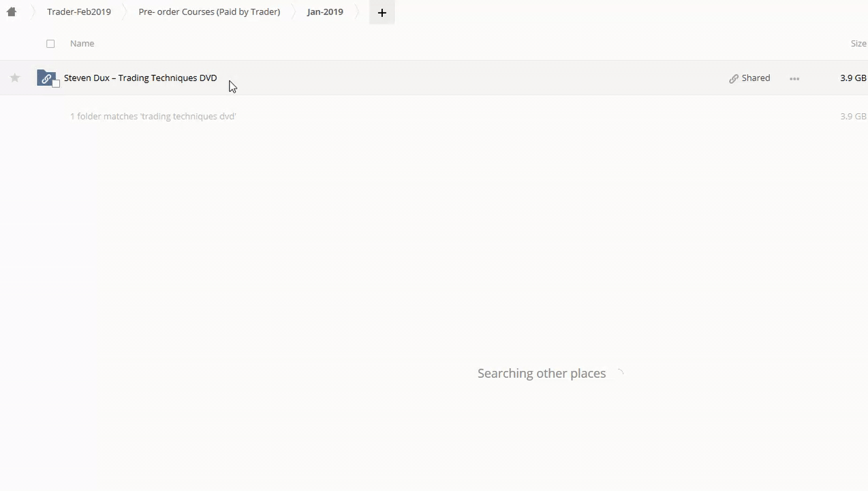Select the Jan-2019 breadcrumb item
Viewport: 868px width, 491px height.
coord(325,12)
